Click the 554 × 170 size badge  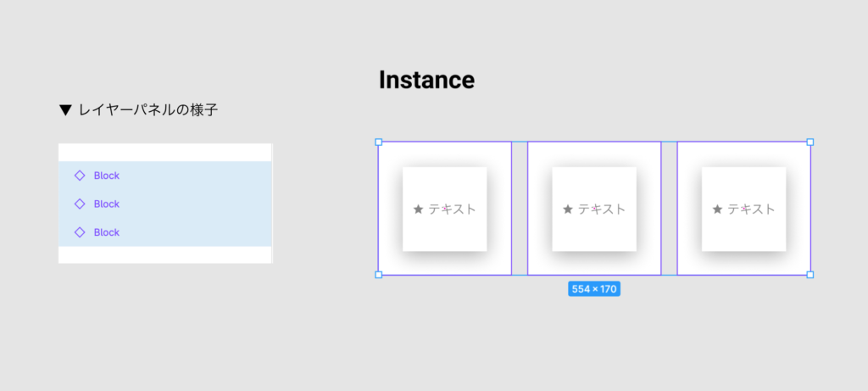(x=594, y=289)
